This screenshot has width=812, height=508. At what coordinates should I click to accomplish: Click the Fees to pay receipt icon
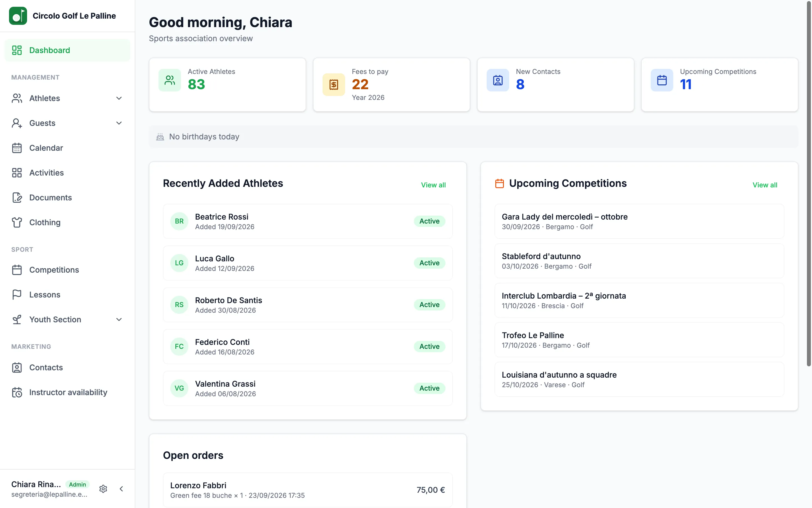coord(334,85)
